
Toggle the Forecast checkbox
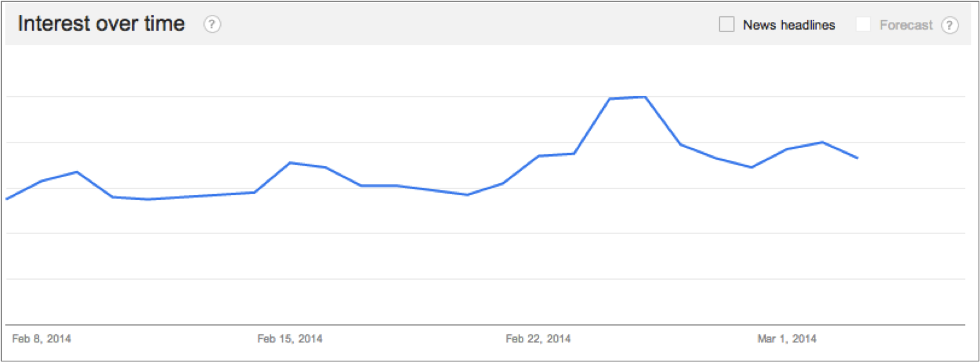[863, 24]
